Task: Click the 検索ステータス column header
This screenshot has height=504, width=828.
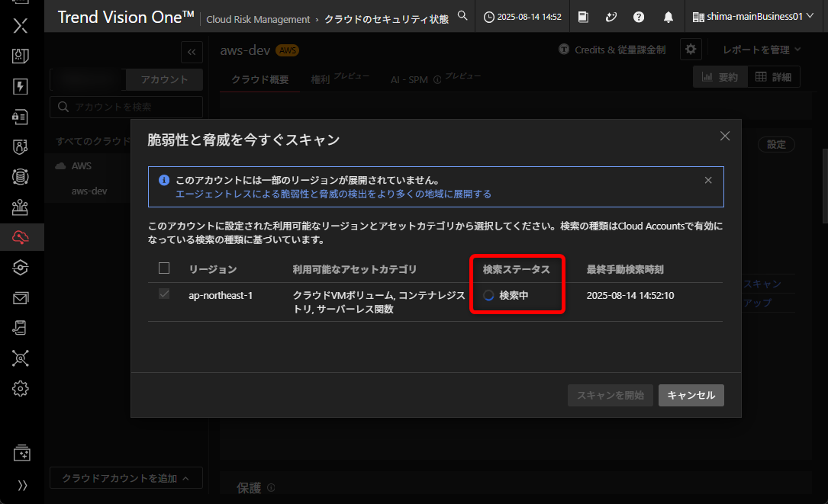Action: 517,269
